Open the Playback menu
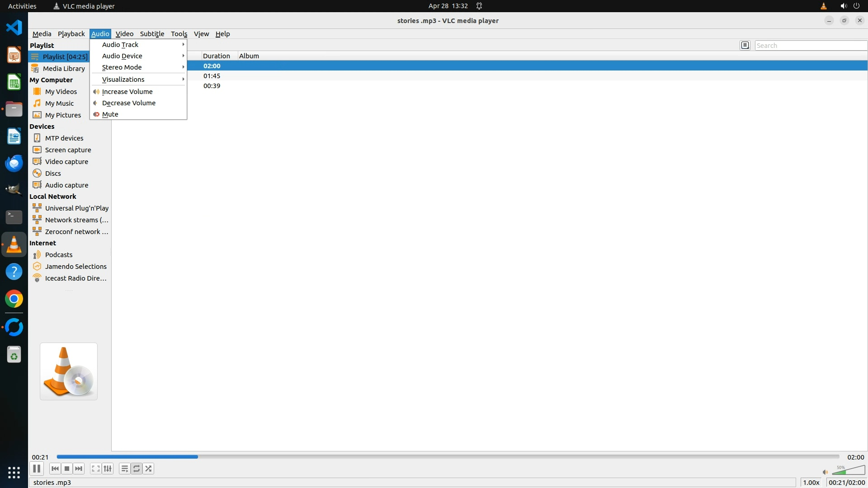This screenshot has height=488, width=868. click(x=71, y=34)
